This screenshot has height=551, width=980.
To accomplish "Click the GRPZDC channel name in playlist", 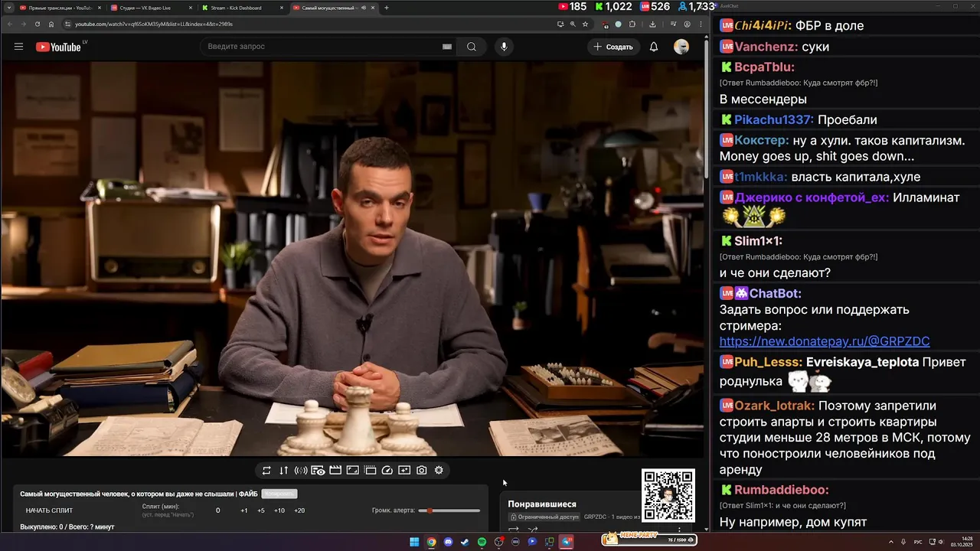I will [x=594, y=517].
